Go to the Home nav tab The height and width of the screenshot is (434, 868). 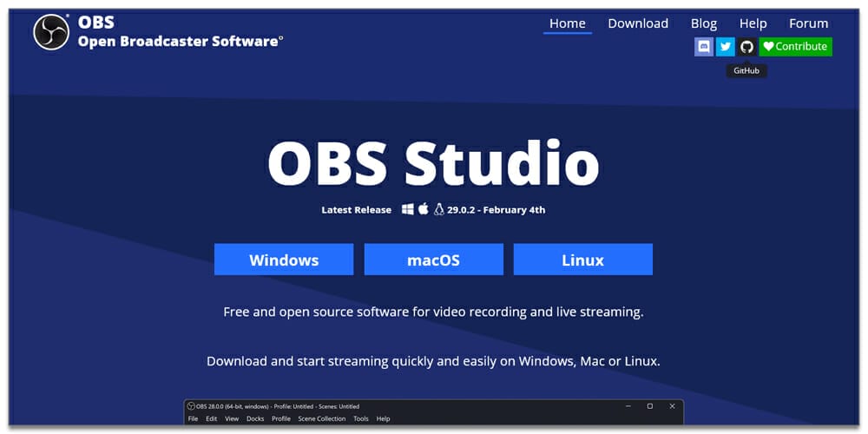[x=568, y=23]
